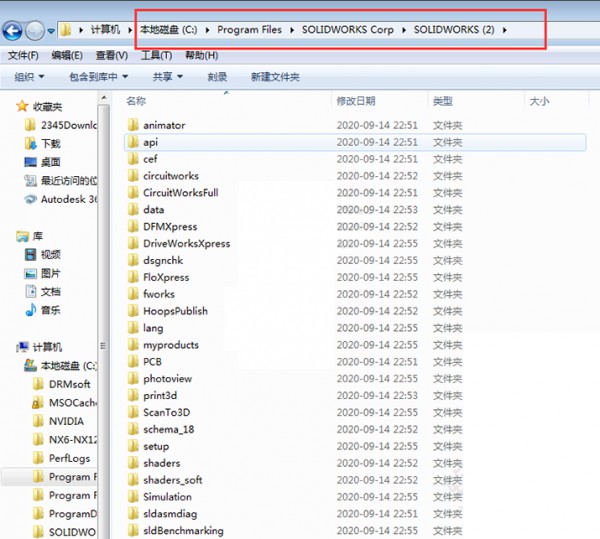Click 本地磁盘 (C:) breadcrumb in address bar
This screenshot has width=600, height=539.
point(168,29)
